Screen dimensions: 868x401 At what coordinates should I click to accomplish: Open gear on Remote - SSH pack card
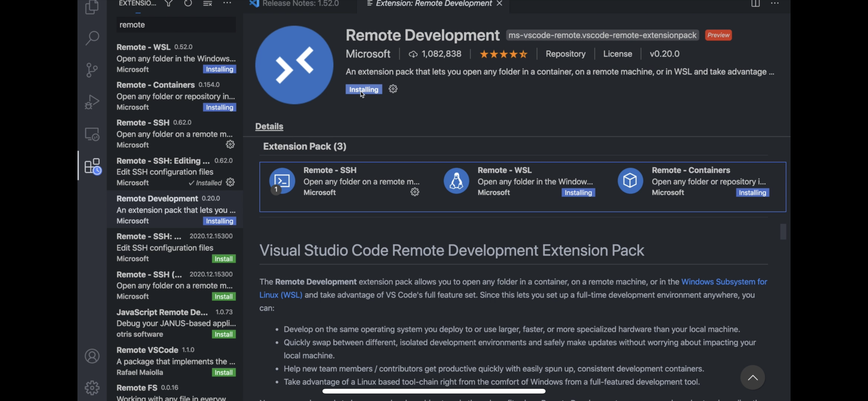(414, 192)
